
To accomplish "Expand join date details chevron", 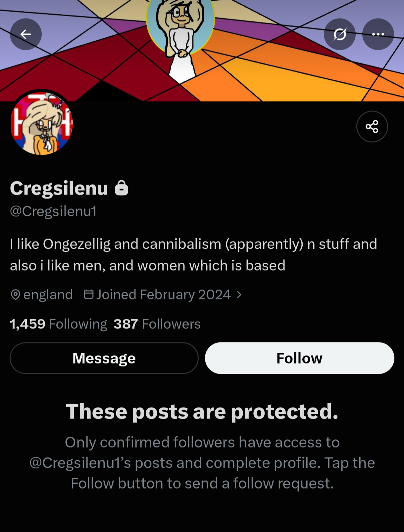I will (x=239, y=294).
